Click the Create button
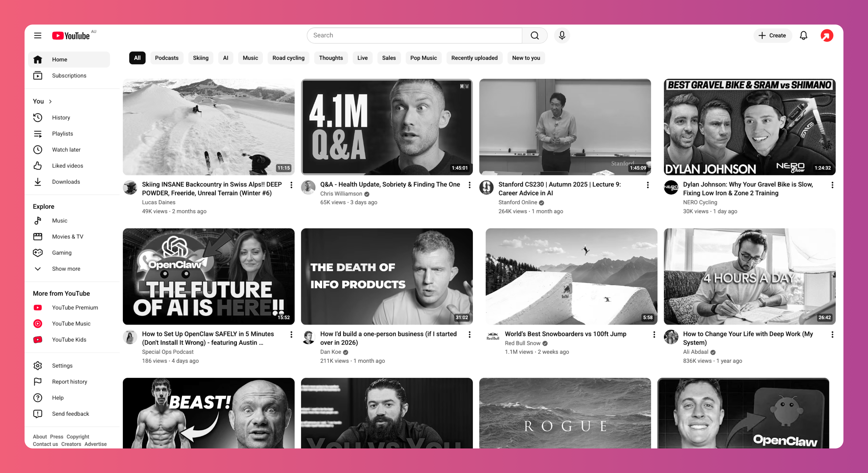The height and width of the screenshot is (473, 868). pyautogui.click(x=772, y=35)
